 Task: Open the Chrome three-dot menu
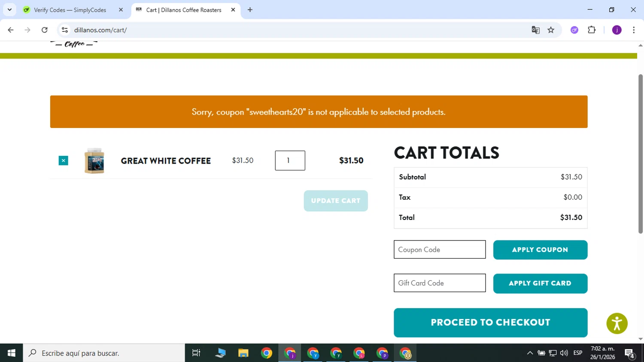tap(634, 30)
